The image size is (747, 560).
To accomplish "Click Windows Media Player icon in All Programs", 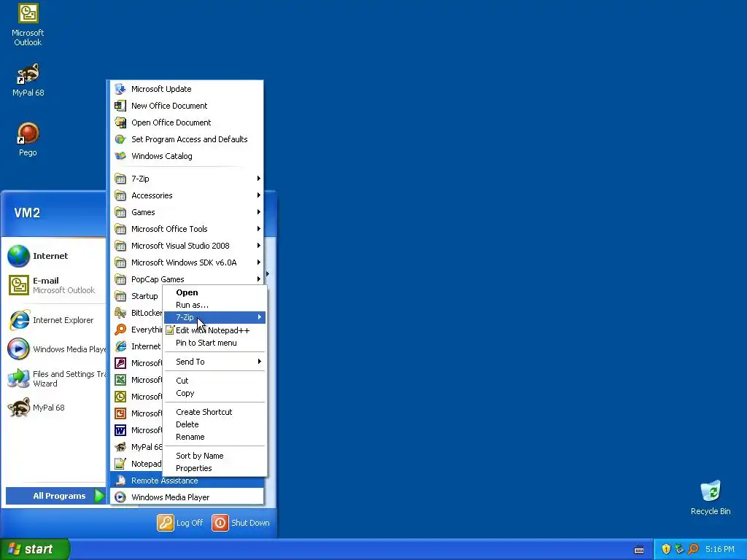I will (120, 497).
